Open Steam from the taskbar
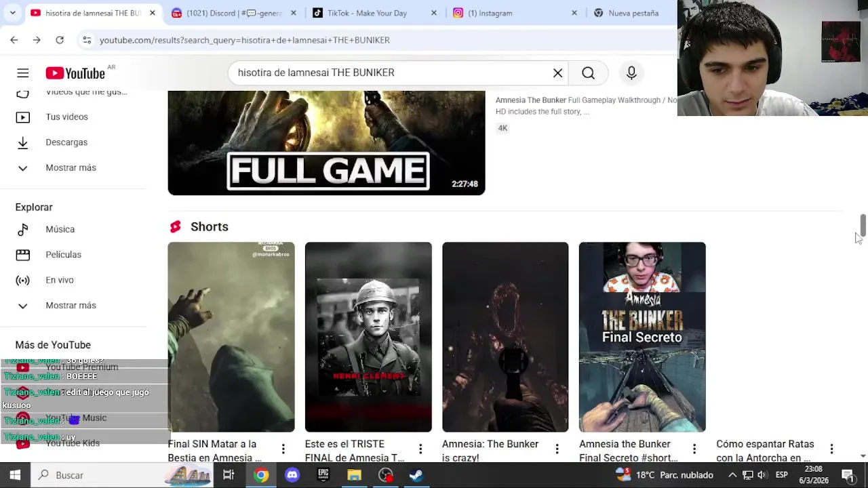 (416, 475)
